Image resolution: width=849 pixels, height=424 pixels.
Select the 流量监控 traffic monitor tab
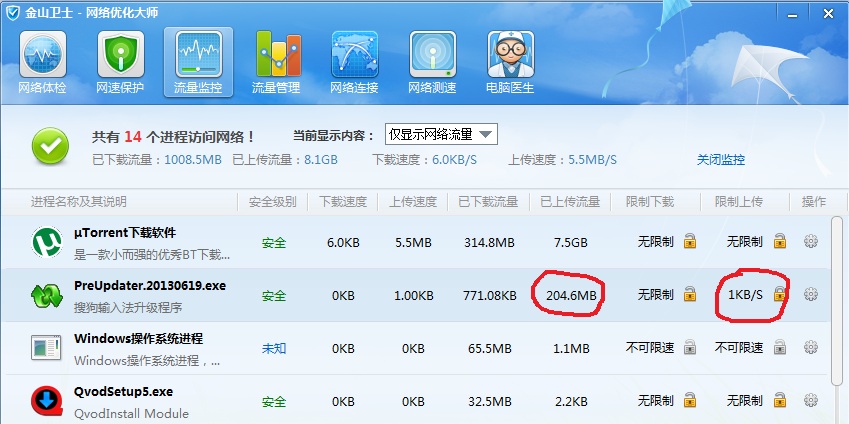[198, 62]
